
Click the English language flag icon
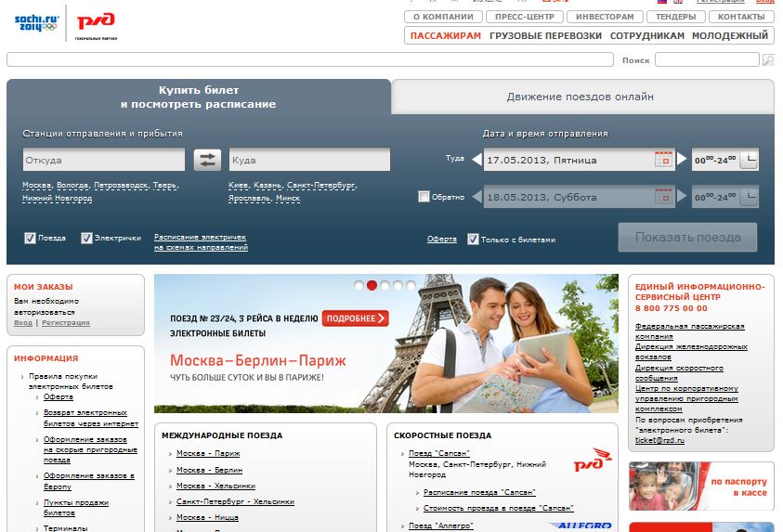(x=678, y=2)
